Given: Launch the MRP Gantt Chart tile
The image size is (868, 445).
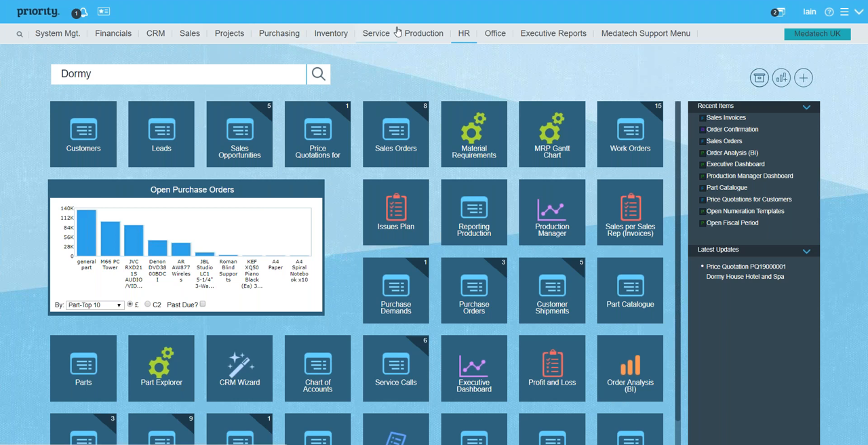Looking at the screenshot, I should [x=552, y=134].
